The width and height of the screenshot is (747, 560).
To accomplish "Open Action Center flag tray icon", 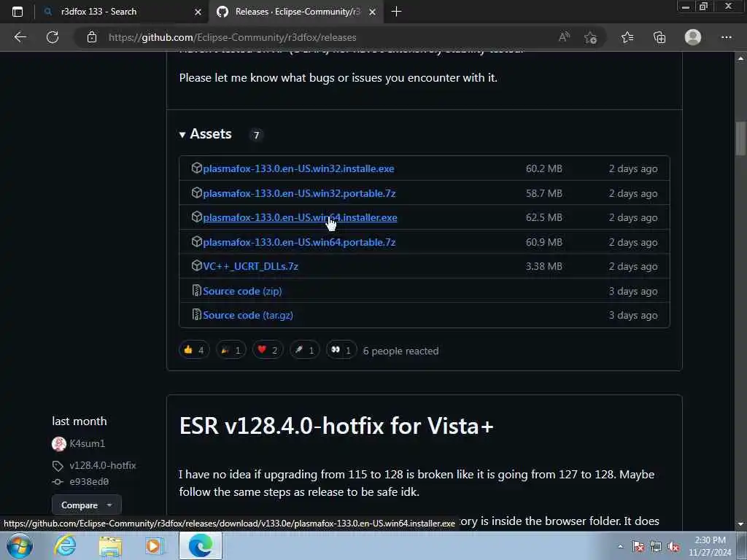I will coord(638,547).
